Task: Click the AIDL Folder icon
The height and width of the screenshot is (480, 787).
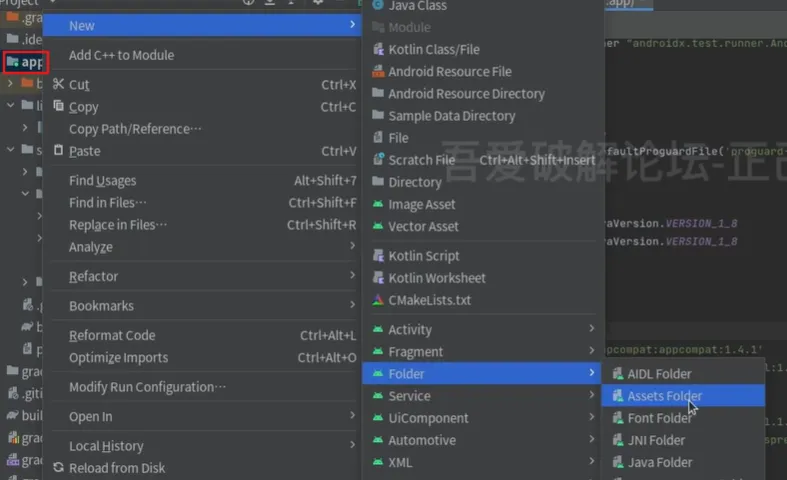Action: 617,374
